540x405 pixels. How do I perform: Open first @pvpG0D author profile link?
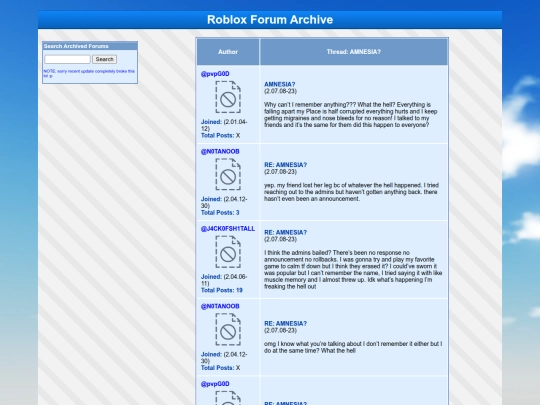215,74
